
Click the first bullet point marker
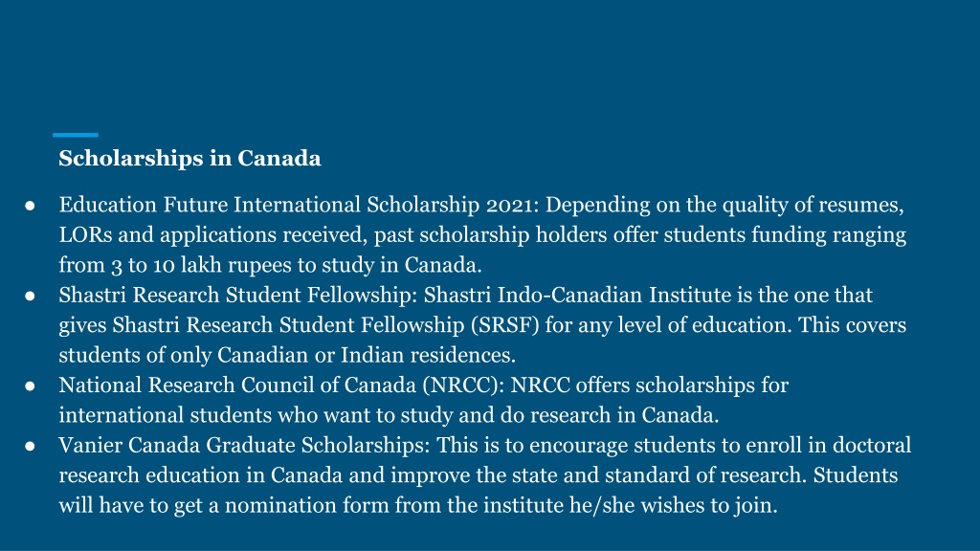[30, 206]
